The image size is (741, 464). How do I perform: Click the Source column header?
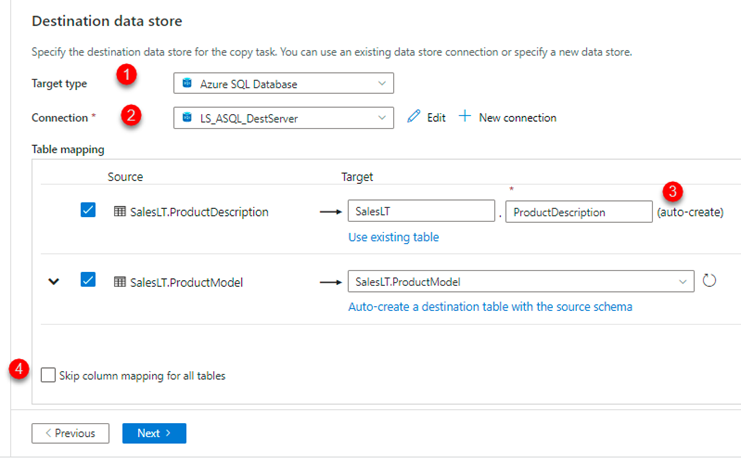pos(125,177)
